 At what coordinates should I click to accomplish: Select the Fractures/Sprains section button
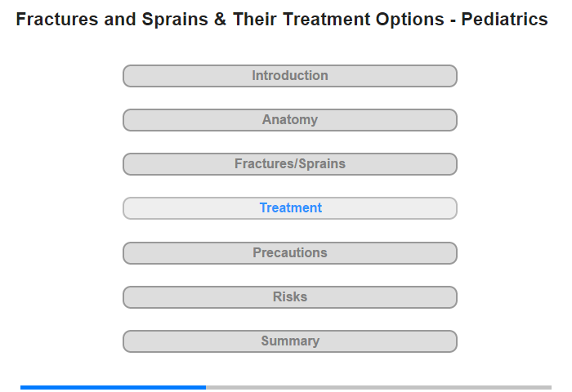(289, 164)
